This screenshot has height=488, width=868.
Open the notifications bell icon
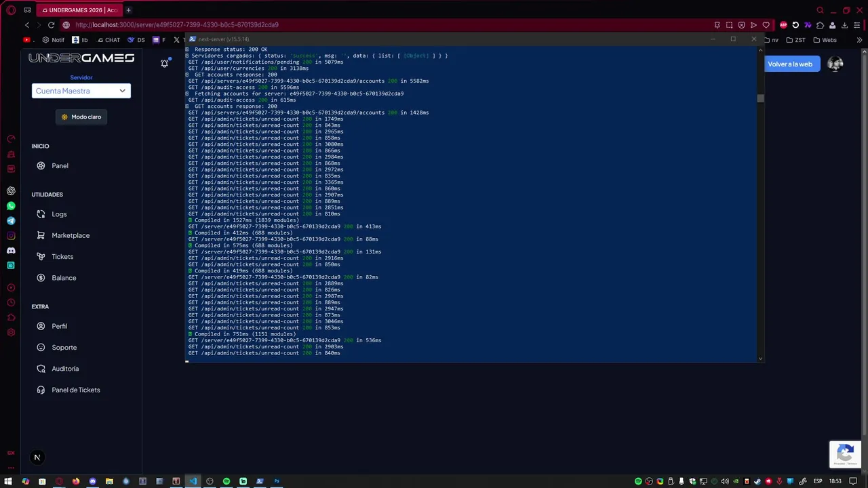tap(164, 63)
